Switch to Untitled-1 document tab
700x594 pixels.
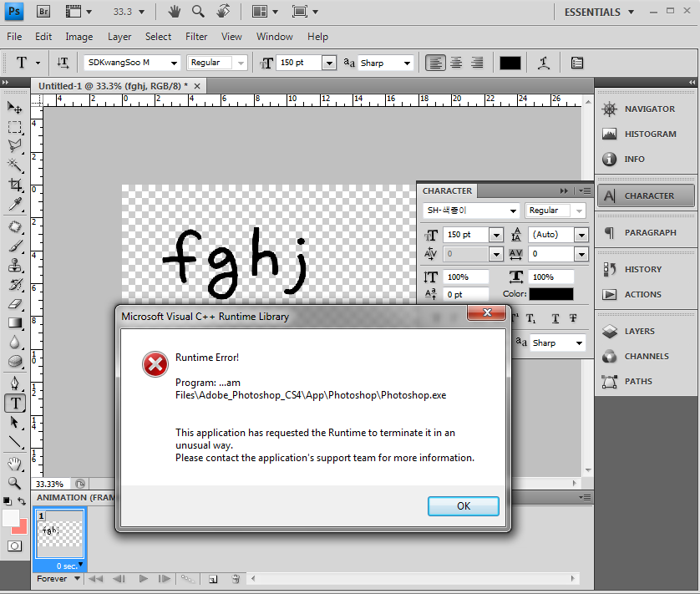pos(113,86)
